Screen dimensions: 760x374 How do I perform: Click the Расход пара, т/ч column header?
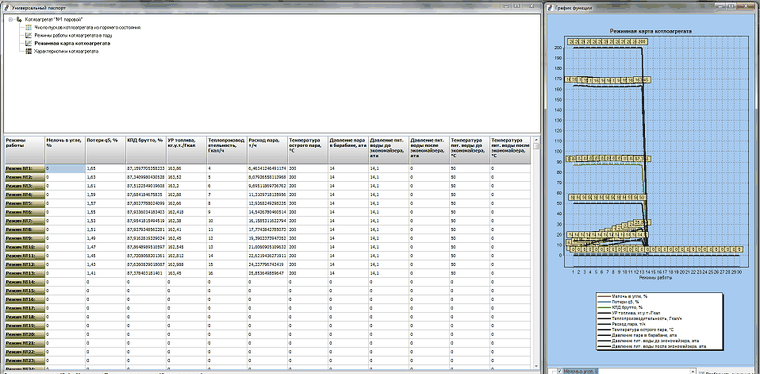268,150
